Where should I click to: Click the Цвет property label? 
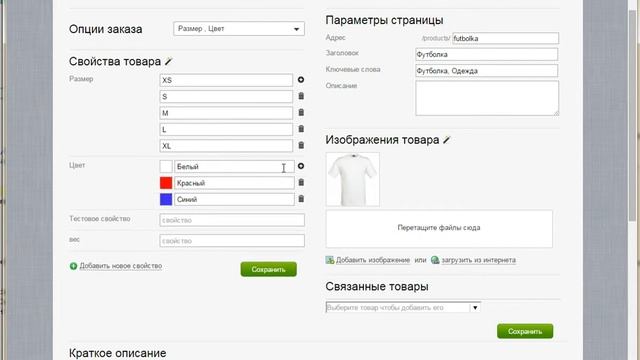click(x=77, y=165)
